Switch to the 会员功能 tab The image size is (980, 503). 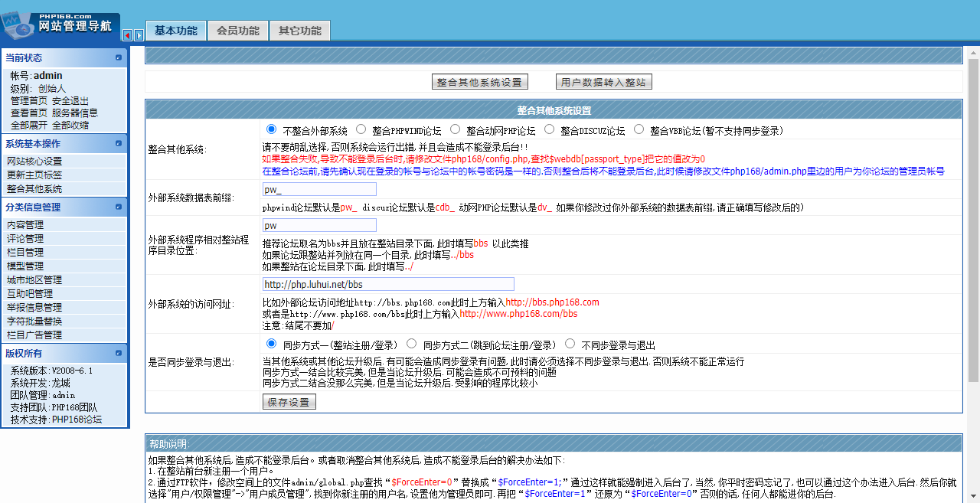coord(237,31)
